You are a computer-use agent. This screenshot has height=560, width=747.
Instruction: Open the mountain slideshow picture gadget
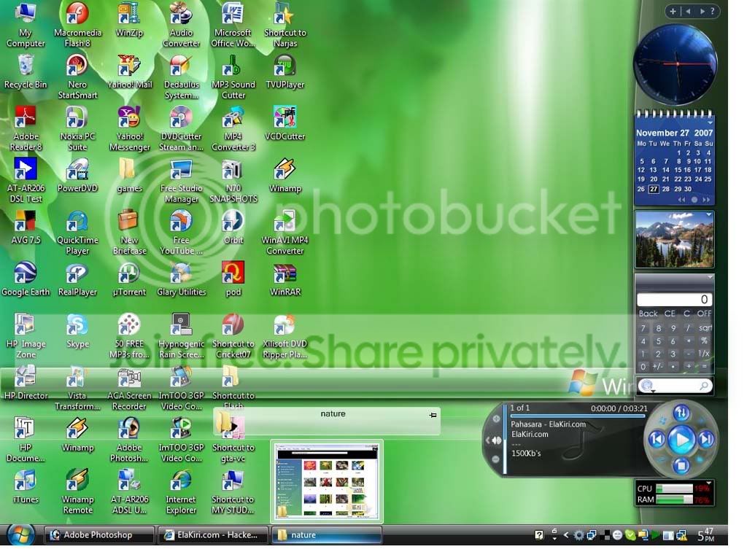tap(675, 239)
